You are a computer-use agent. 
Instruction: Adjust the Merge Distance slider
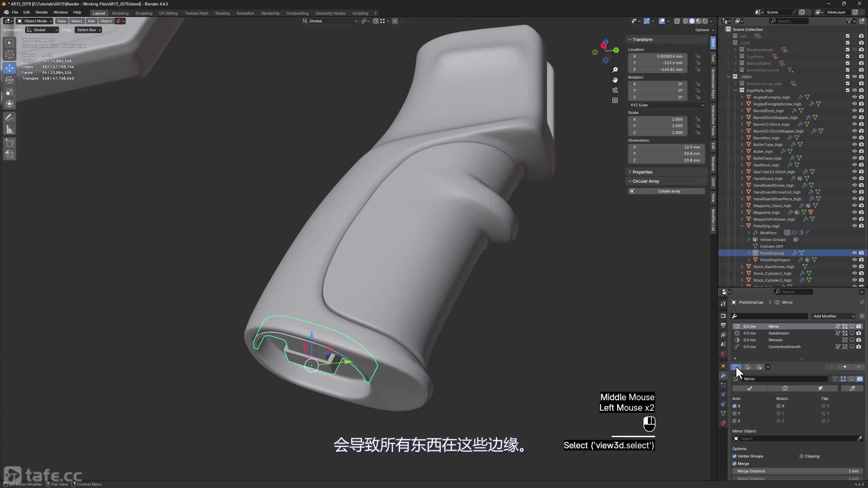[797, 471]
